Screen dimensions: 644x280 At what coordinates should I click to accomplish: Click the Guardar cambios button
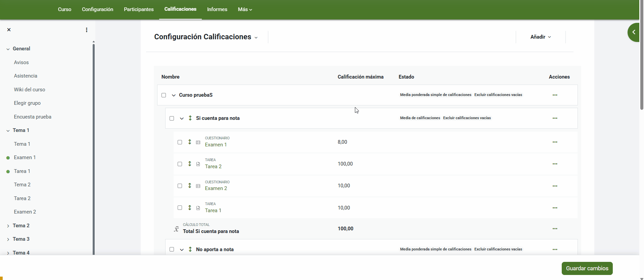click(x=587, y=268)
